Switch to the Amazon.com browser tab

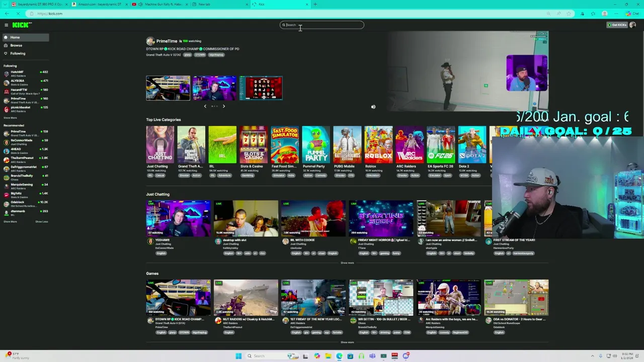coord(99,4)
